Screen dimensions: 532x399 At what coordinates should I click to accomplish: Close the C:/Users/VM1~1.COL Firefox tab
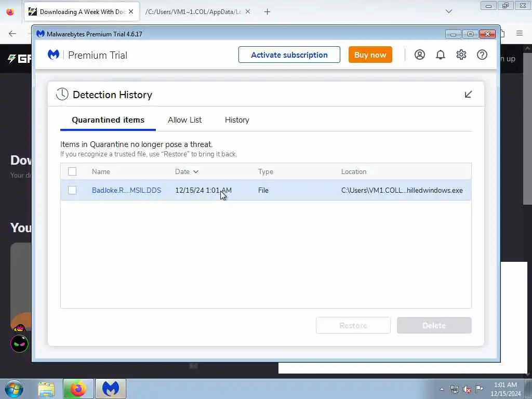click(248, 11)
